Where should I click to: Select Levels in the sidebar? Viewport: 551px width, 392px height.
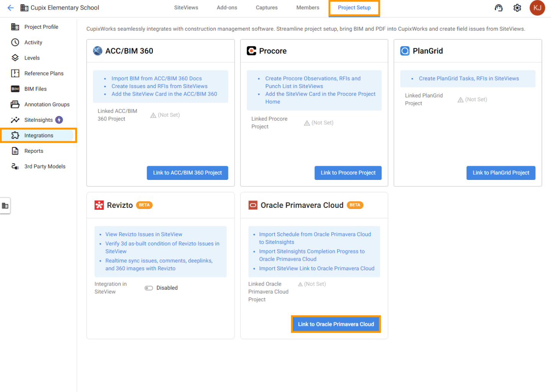(32, 58)
